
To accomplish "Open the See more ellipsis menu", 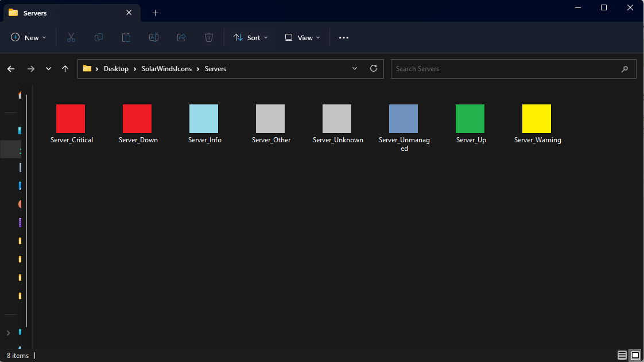I will [x=344, y=38].
